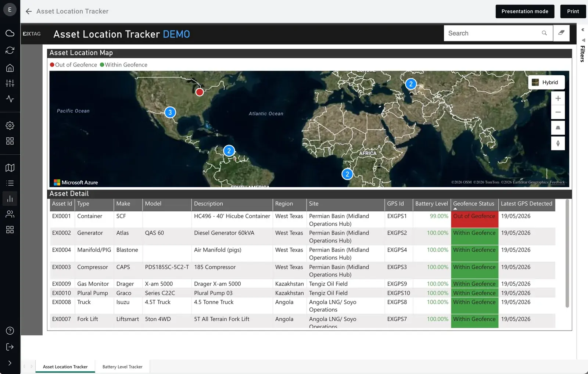Image resolution: width=588 pixels, height=374 pixels.
Task: Click the Filters pane label
Action: 582,54
